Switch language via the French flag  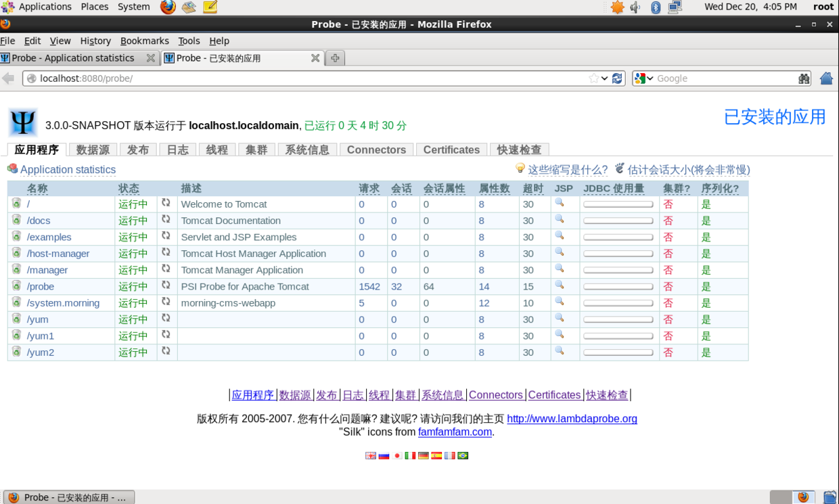pyautogui.click(x=450, y=455)
